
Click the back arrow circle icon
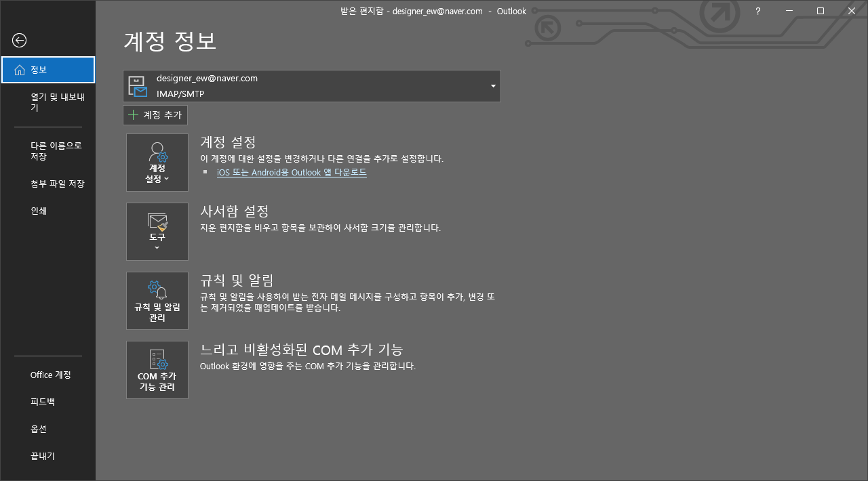click(19, 41)
